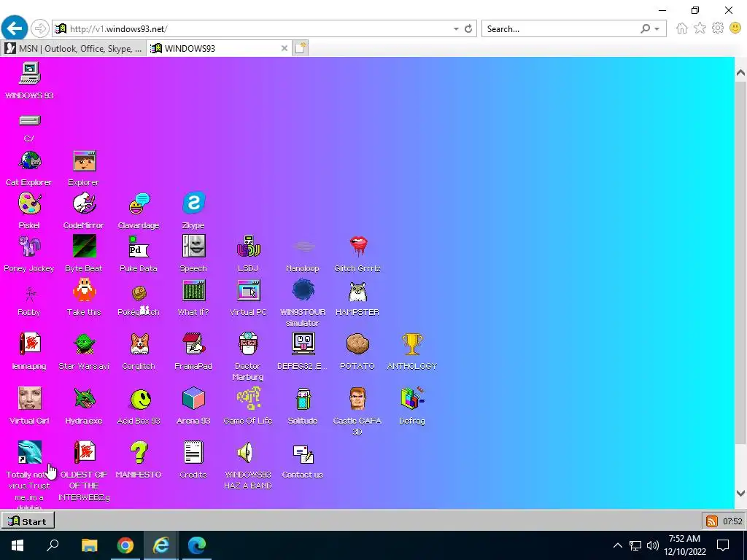The height and width of the screenshot is (560, 747).
Task: Click the POTATO icon
Action: pyautogui.click(x=357, y=344)
